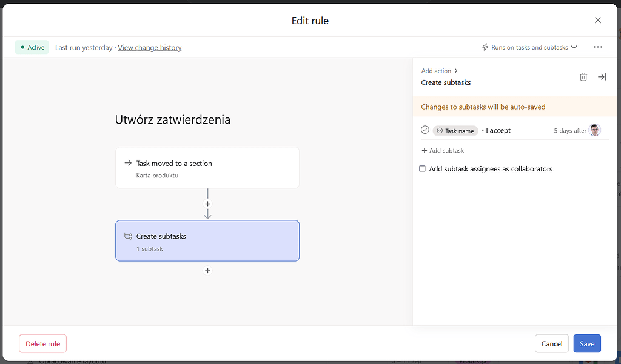Click the trash icon to delete action
The width and height of the screenshot is (621, 364).
click(583, 77)
